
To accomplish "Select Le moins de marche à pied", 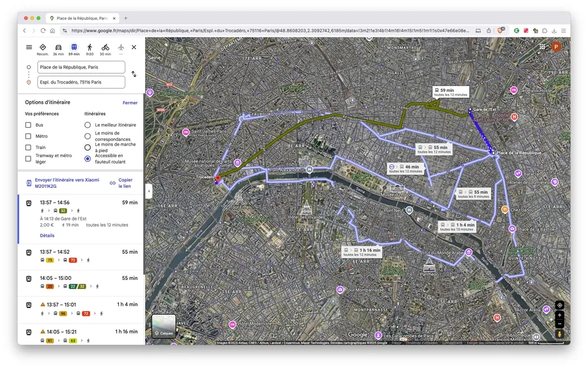I will point(88,147).
